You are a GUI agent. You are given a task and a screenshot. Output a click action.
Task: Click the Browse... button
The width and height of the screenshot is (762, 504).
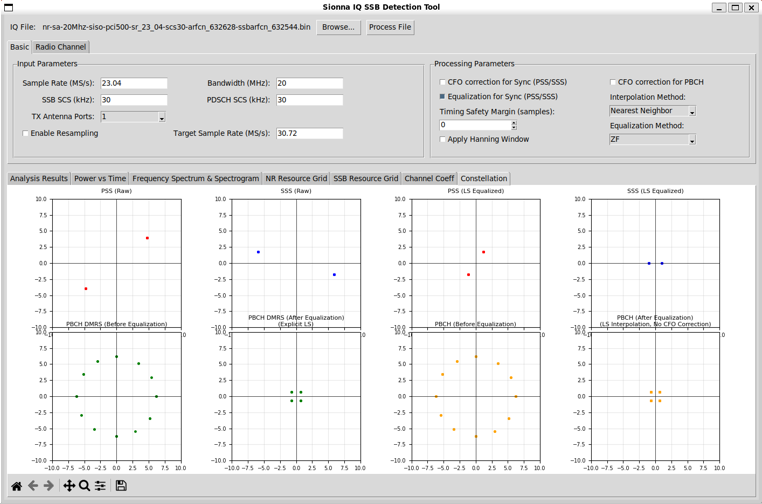[x=338, y=27]
